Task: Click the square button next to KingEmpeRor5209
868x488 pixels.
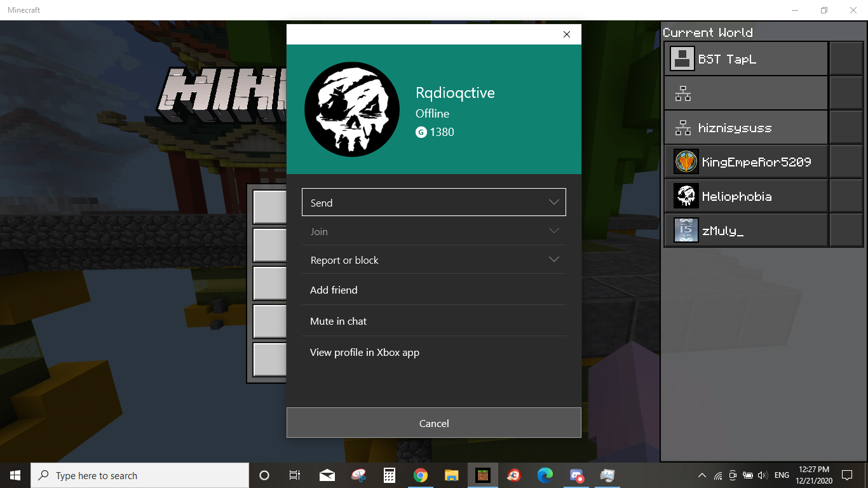Action: [x=846, y=162]
